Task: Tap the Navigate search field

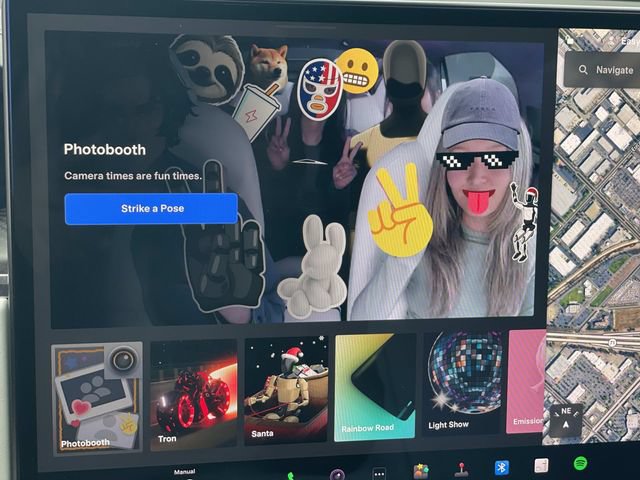Action: coord(602,70)
